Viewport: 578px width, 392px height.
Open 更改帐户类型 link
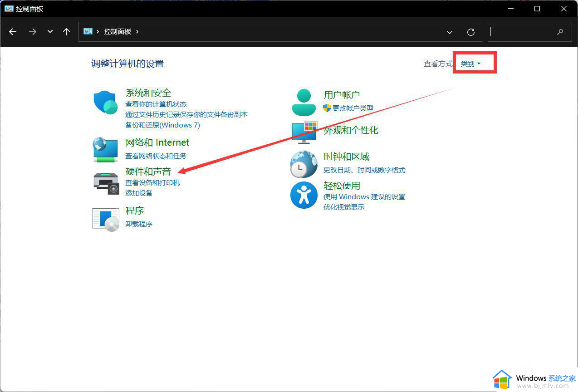pyautogui.click(x=353, y=108)
